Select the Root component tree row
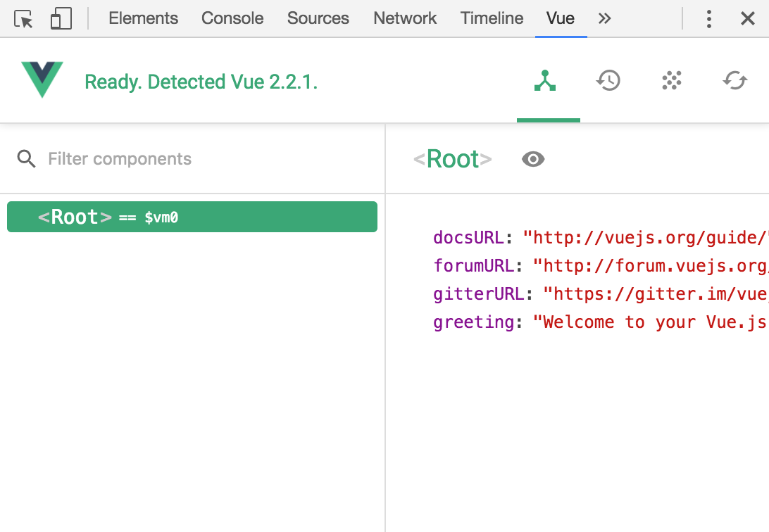The height and width of the screenshot is (532, 769). [x=192, y=217]
